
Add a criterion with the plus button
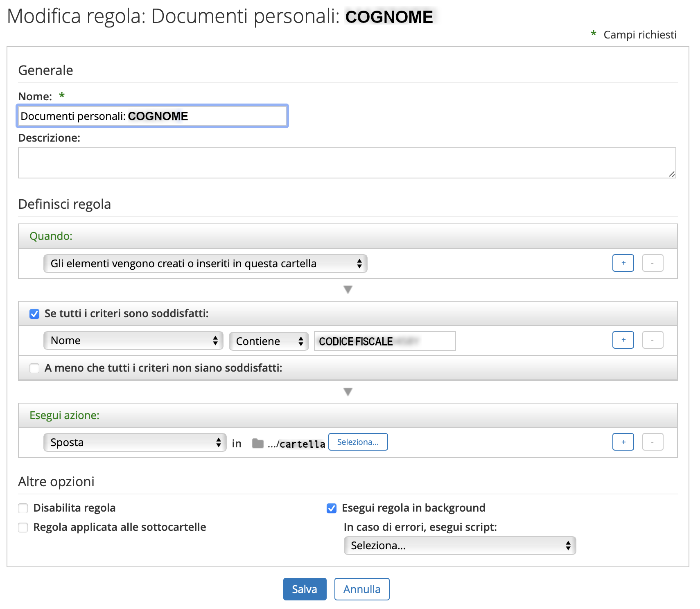(623, 340)
